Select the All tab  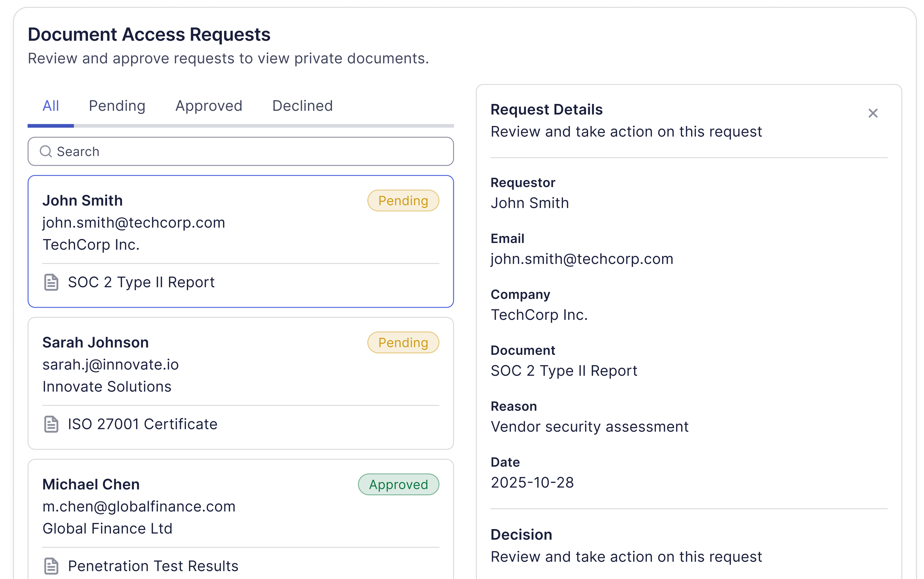pyautogui.click(x=51, y=106)
